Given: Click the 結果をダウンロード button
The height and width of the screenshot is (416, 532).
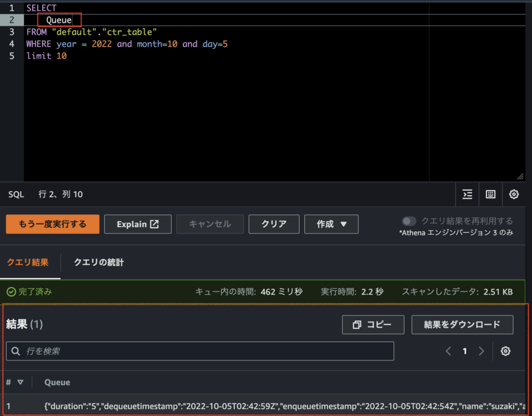Looking at the screenshot, I should pyautogui.click(x=462, y=325).
